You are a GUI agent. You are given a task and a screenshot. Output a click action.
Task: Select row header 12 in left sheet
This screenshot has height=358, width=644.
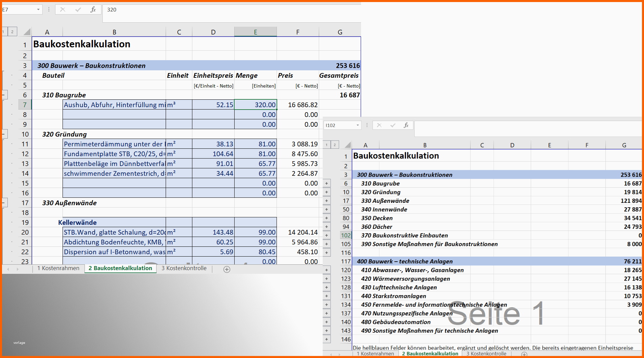tap(25, 154)
